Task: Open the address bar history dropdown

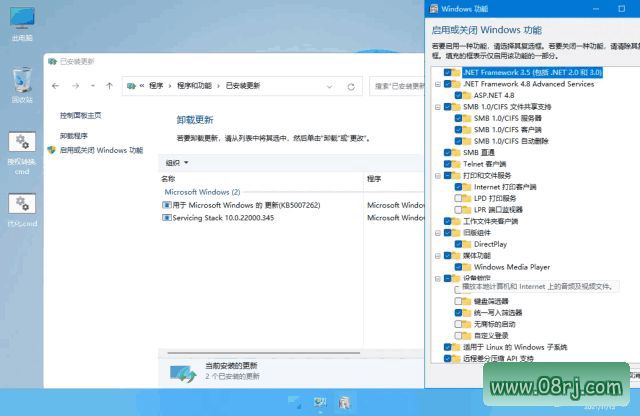Action: click(x=330, y=87)
